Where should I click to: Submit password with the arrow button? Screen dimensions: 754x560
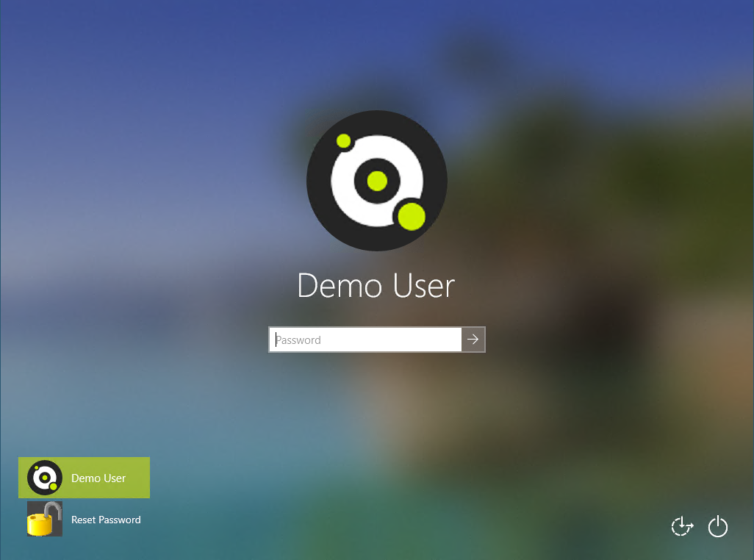[x=473, y=340]
